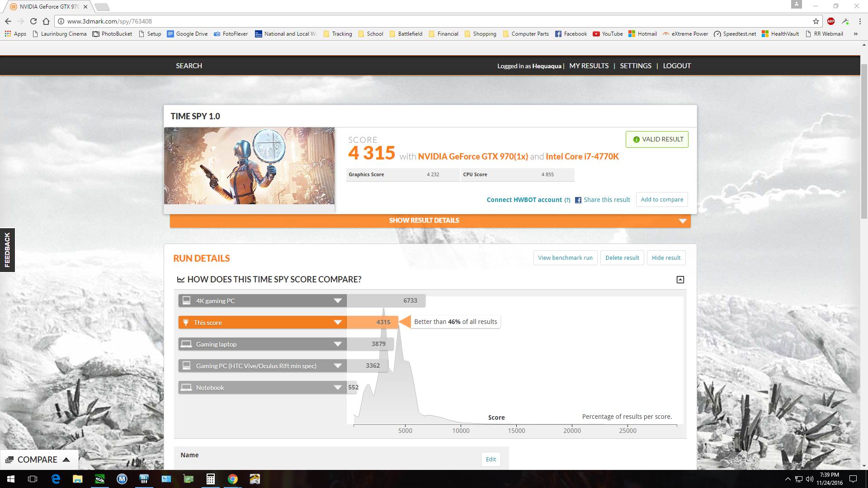
Task: Show more bookmarks with the chevron
Action: pyautogui.click(x=855, y=34)
